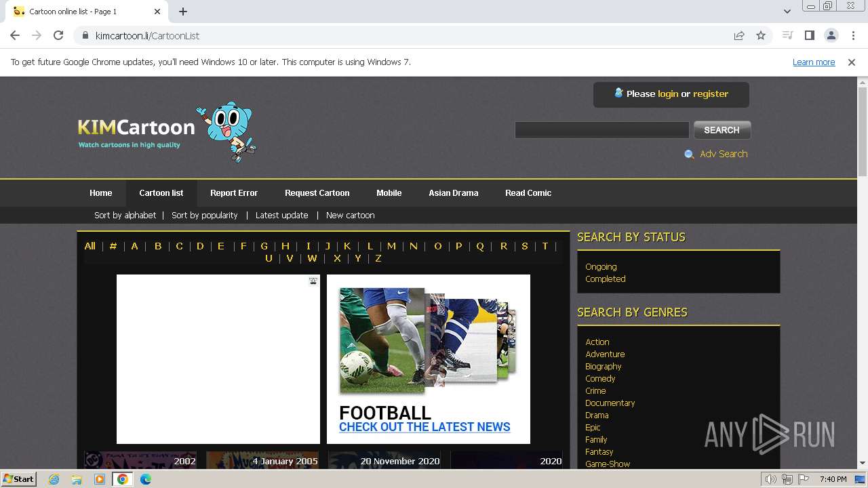Filter cartoon list by letter W
Screen dimensions: 868x488
[312, 258]
